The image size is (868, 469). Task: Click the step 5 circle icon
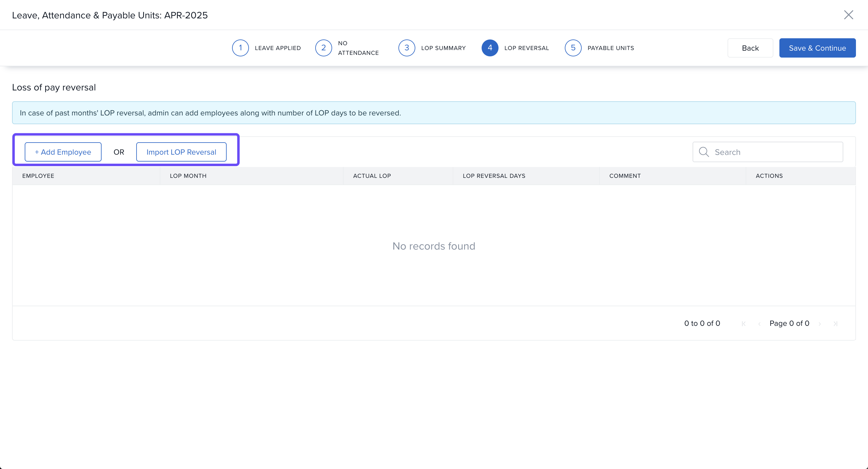[573, 48]
